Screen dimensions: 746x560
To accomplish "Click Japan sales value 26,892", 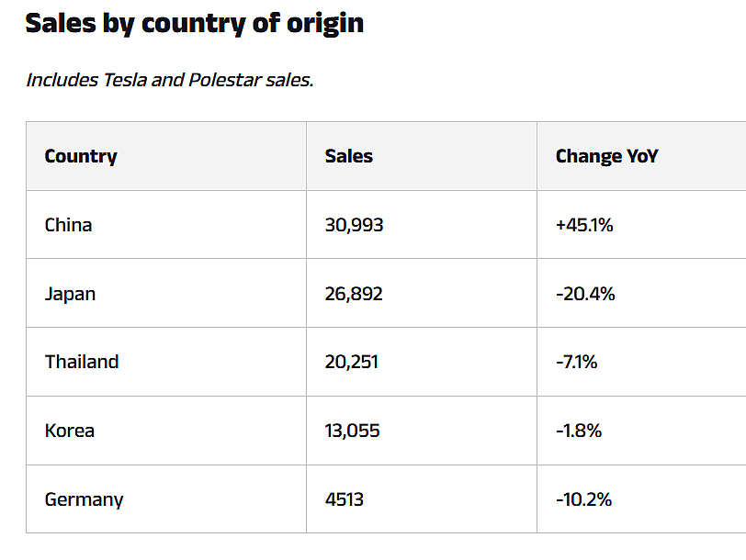I will pos(354,294).
